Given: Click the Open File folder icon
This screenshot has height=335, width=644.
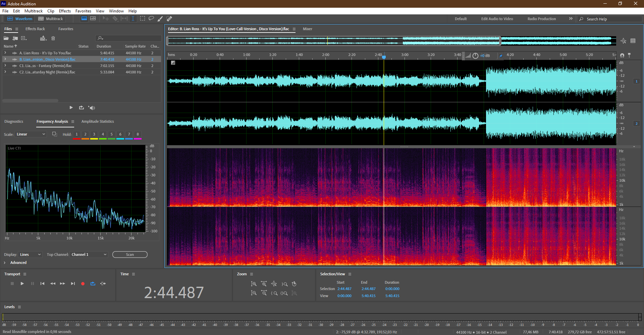Looking at the screenshot, I should click(x=6, y=38).
